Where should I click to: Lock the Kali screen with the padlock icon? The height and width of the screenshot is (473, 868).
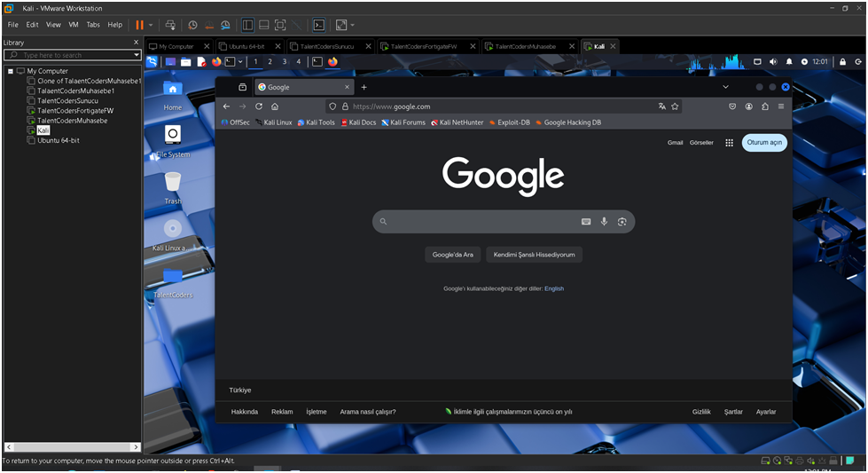842,62
